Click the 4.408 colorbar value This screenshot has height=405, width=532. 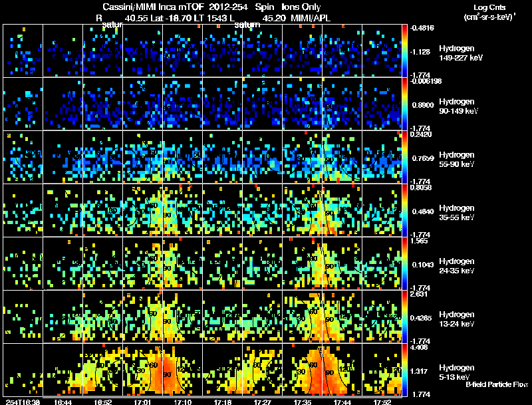point(419,347)
